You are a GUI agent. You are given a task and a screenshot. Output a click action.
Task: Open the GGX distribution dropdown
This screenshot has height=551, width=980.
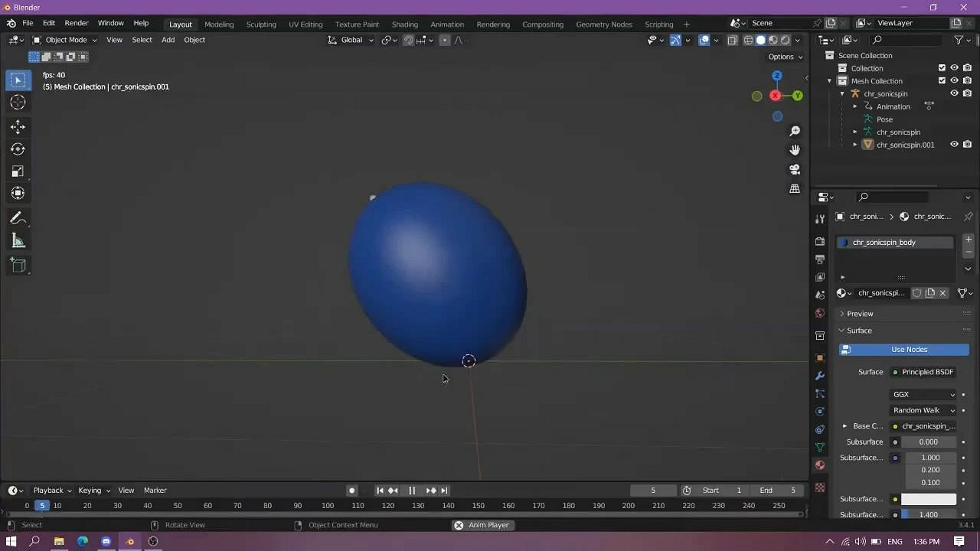[924, 395]
